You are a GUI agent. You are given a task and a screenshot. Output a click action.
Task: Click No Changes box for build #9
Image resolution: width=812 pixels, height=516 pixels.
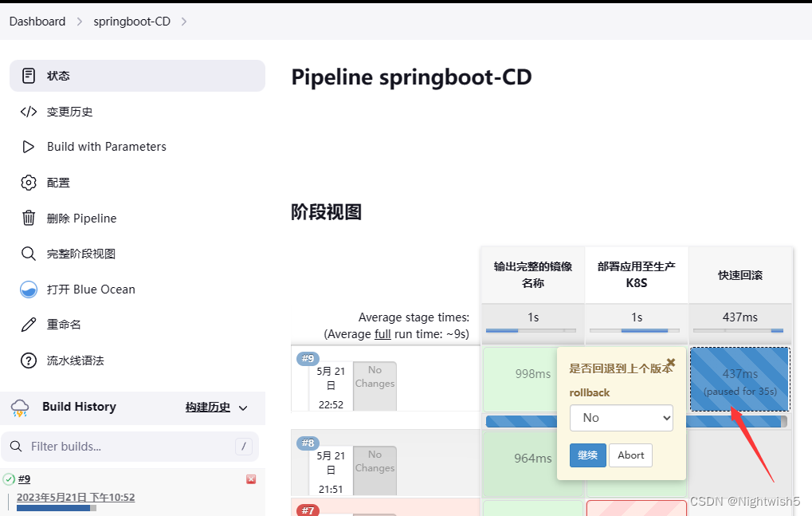click(375, 386)
